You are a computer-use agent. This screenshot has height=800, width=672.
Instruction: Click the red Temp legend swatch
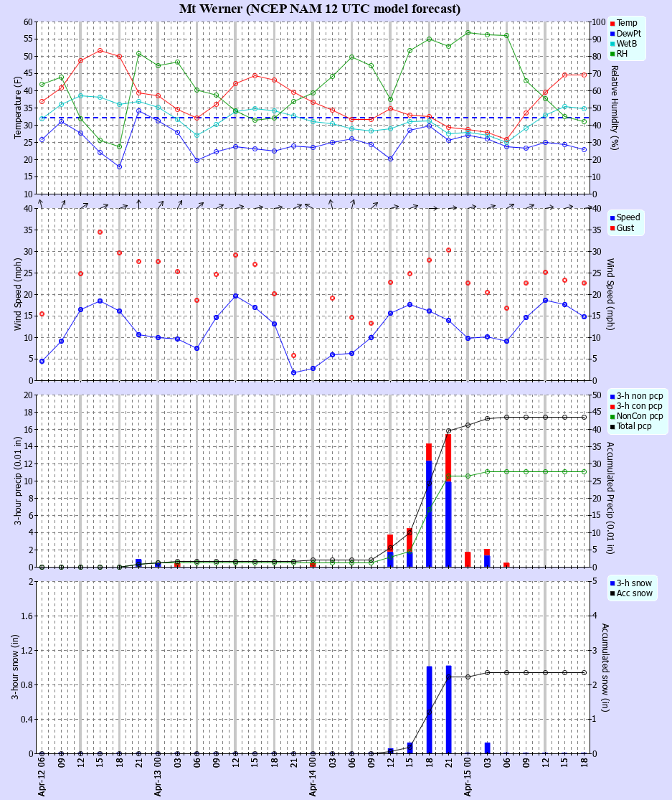click(612, 24)
